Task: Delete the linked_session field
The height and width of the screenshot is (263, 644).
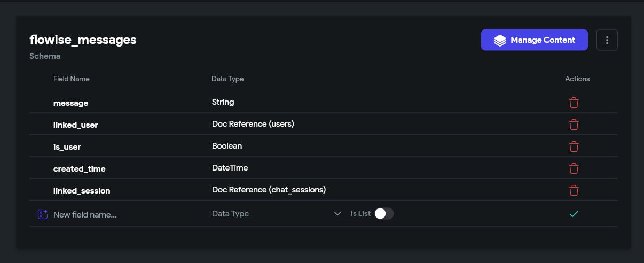Action: (574, 190)
